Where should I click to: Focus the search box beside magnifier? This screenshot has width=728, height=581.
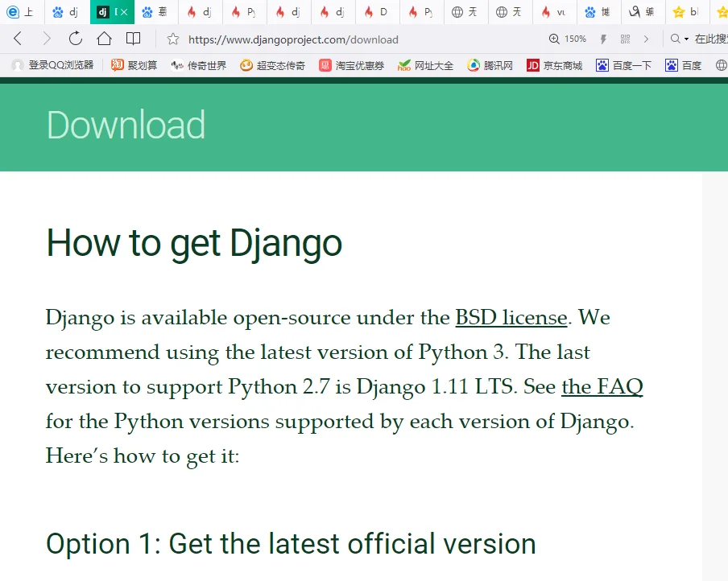click(711, 39)
